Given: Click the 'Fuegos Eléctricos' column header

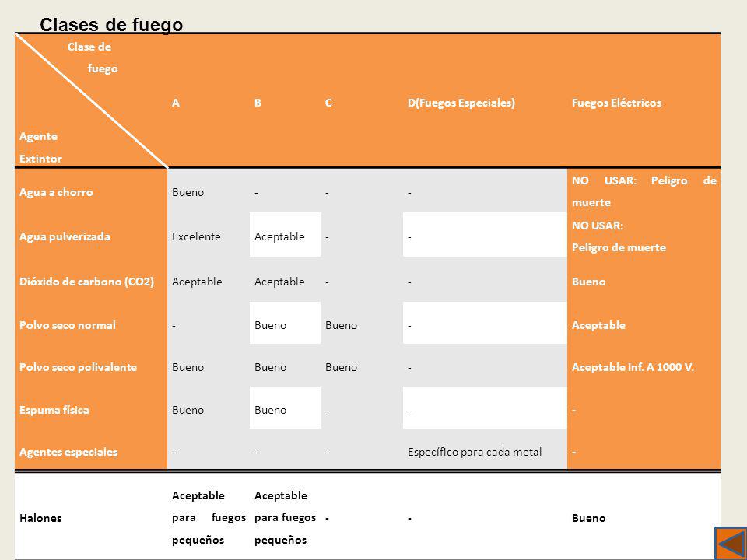Looking at the screenshot, I should pyautogui.click(x=616, y=103).
